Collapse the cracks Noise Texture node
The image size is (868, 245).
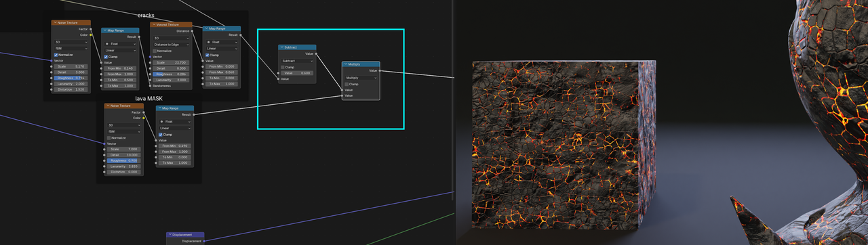(x=56, y=22)
